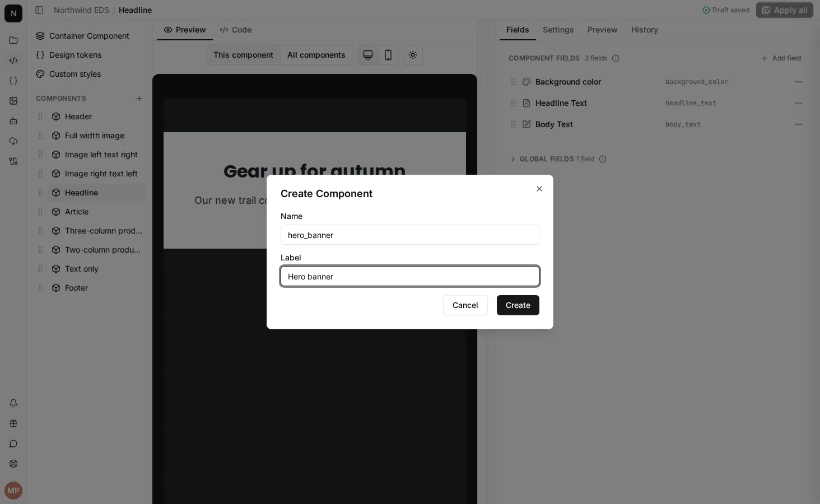Screen dimensions: 820x504
Task: Open options menu for Body Text field
Action: click(799, 124)
